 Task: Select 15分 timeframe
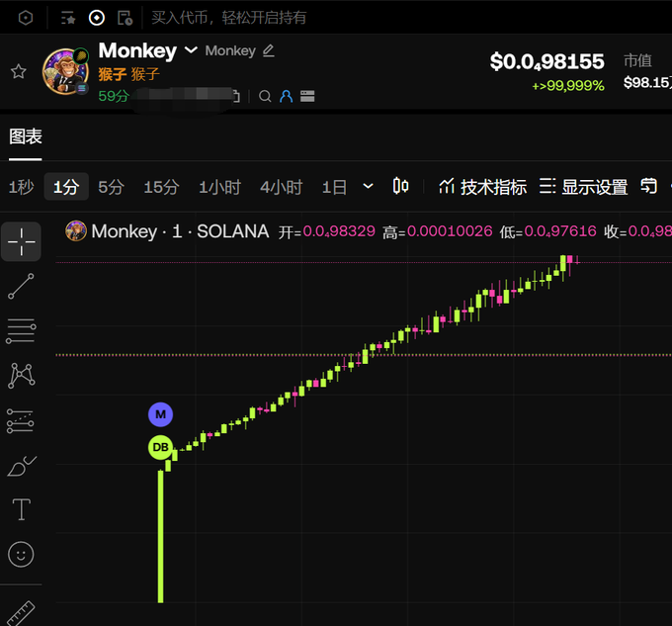(x=161, y=187)
